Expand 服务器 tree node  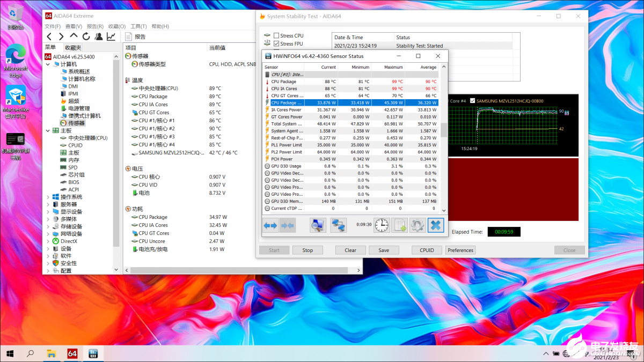point(48,204)
